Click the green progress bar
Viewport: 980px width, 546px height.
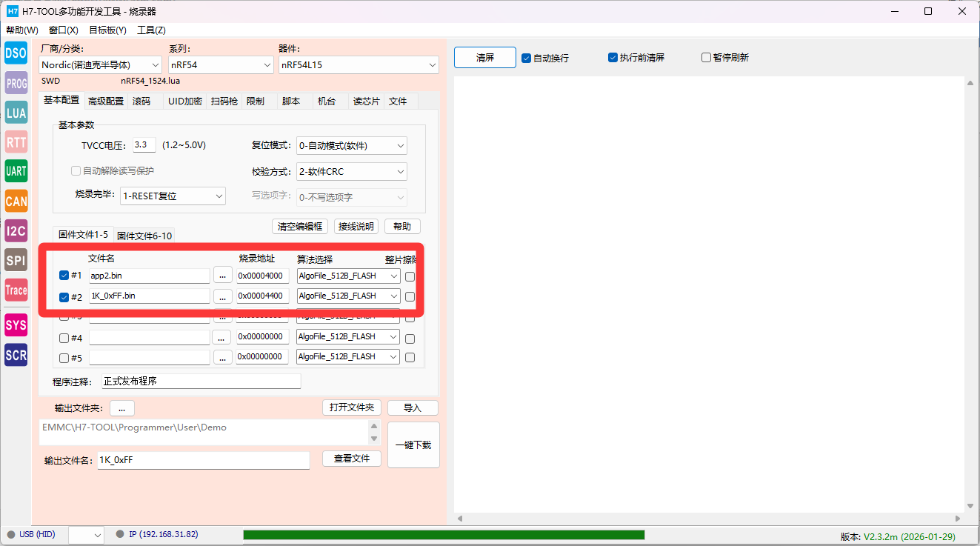[443, 535]
